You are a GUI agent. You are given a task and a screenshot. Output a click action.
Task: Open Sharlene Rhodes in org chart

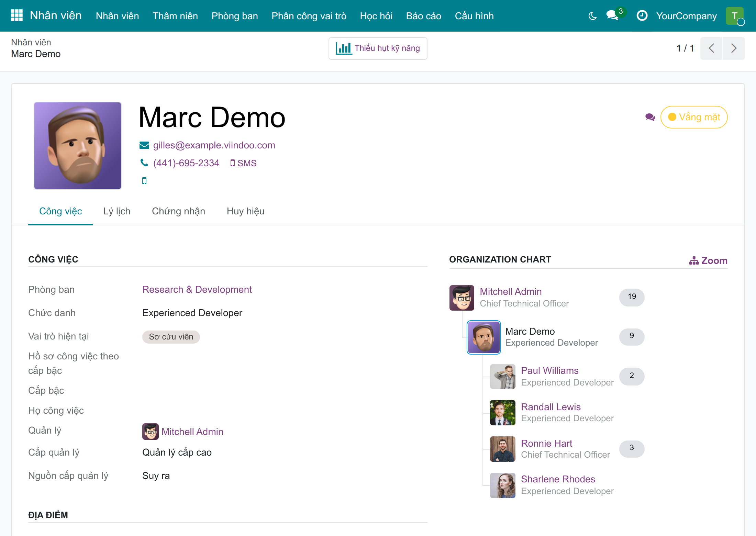(558, 479)
